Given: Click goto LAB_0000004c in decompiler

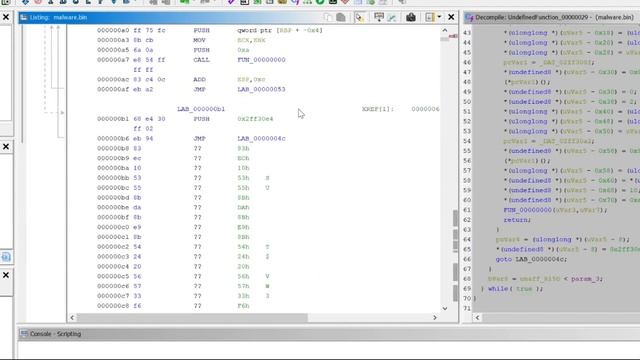Looking at the screenshot, I should point(531,259).
